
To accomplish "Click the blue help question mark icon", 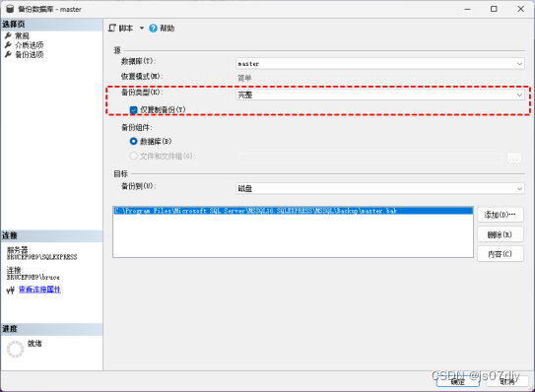I will 153,29.
